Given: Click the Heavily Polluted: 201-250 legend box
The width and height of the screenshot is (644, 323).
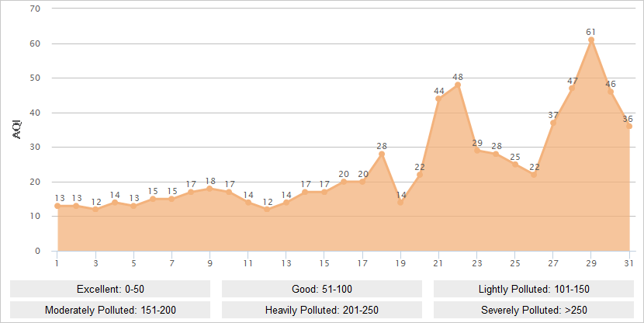Looking at the screenshot, I should click(321, 310).
